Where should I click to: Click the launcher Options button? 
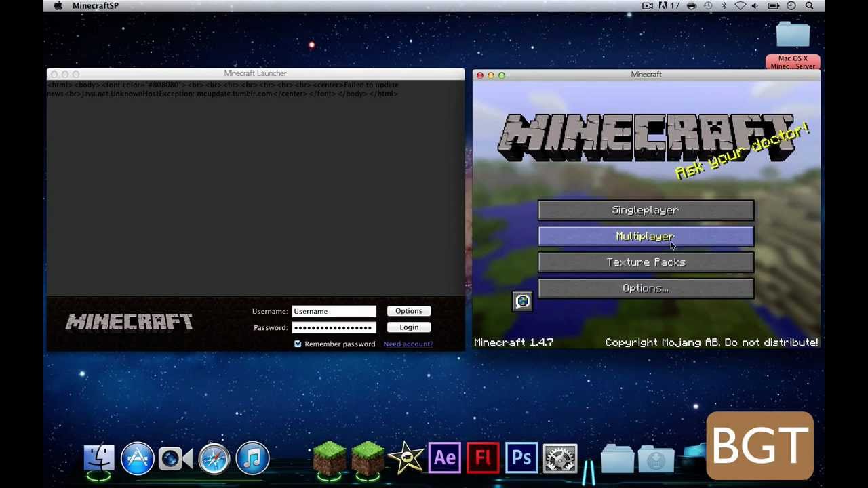pyautogui.click(x=409, y=311)
